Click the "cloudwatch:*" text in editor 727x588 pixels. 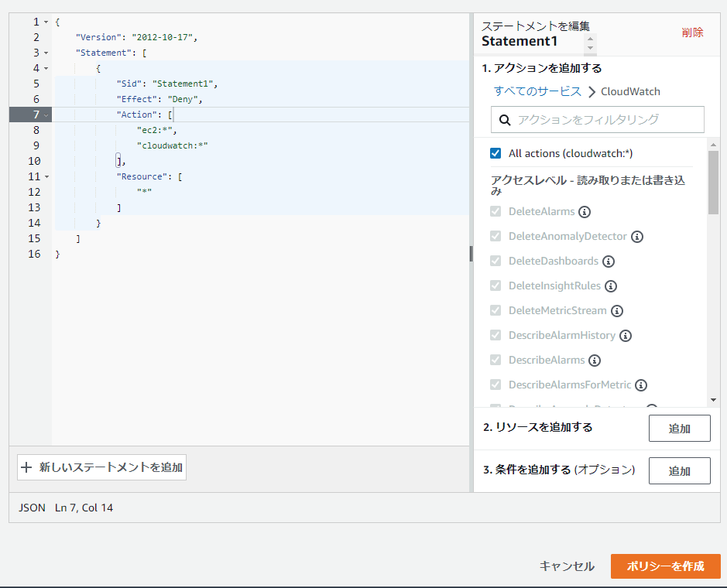coord(172,145)
